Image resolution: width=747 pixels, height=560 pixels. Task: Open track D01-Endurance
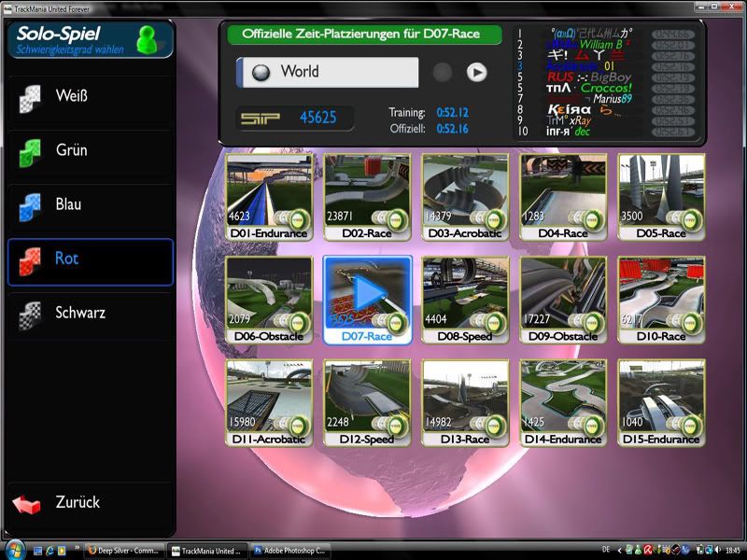(x=269, y=197)
